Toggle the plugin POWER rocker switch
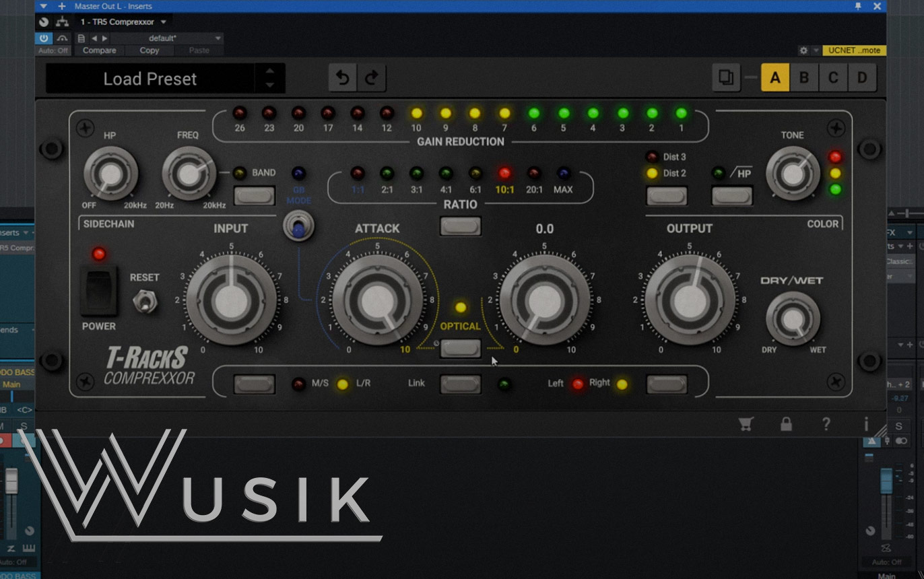924x579 pixels. click(98, 289)
